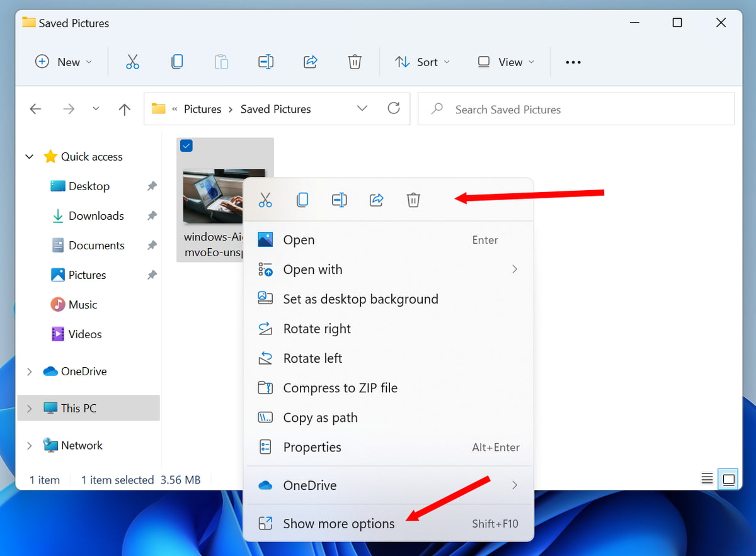This screenshot has height=556, width=756.
Task: Unpin Pictures from Quick access
Action: 152,275
